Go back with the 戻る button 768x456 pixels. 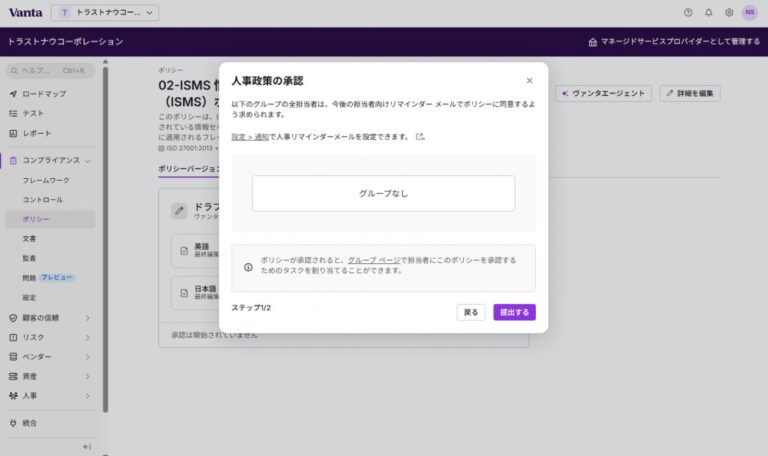tap(471, 312)
